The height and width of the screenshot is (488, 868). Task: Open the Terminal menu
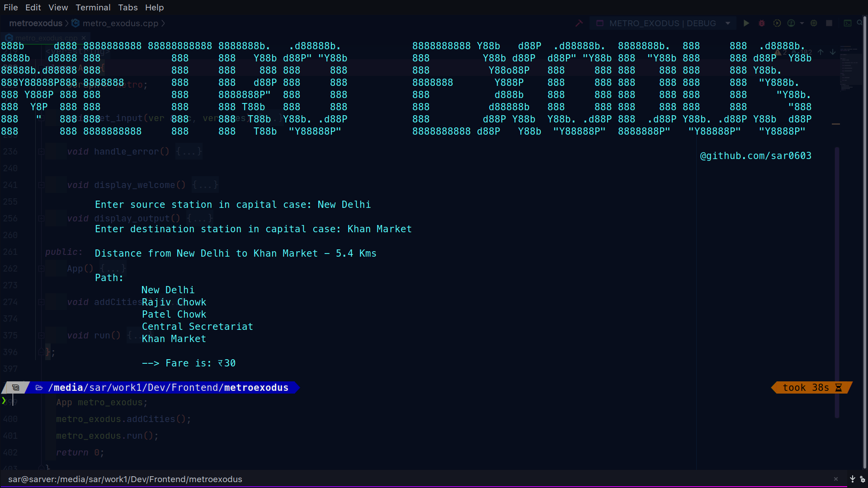(93, 8)
